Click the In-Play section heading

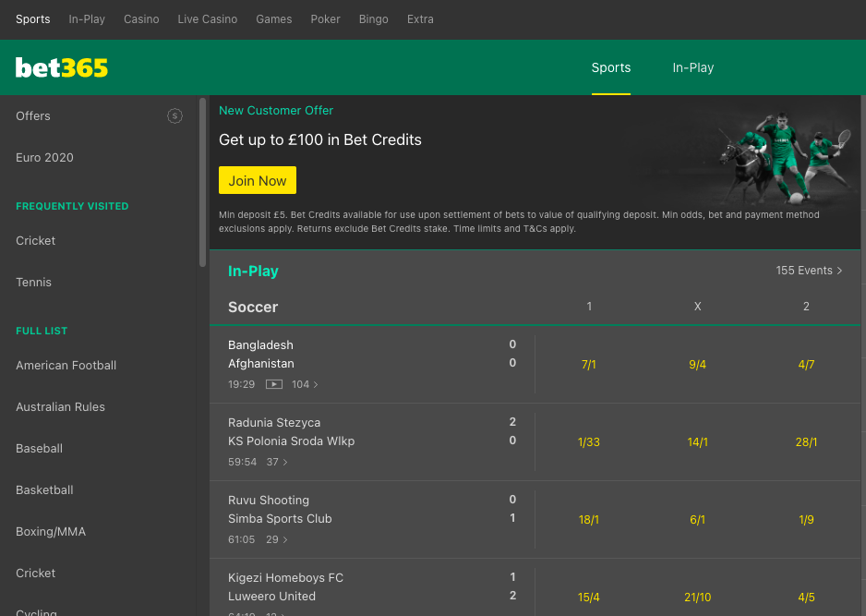[x=253, y=272]
